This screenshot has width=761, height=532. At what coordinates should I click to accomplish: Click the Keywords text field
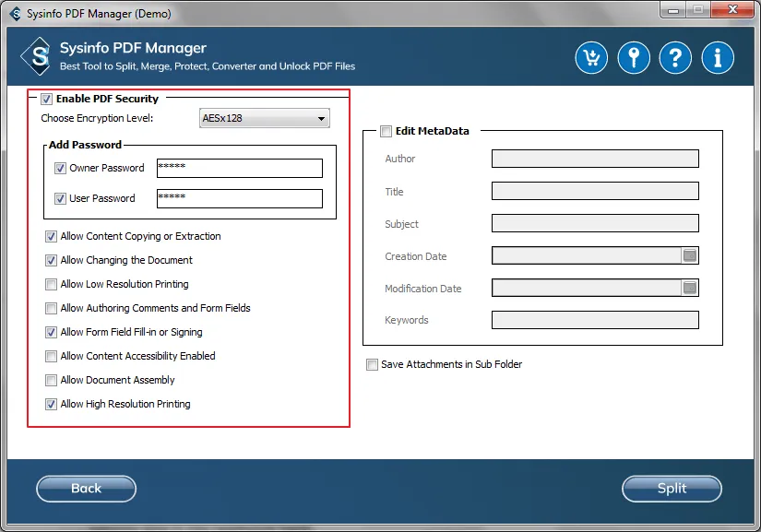[595, 320]
